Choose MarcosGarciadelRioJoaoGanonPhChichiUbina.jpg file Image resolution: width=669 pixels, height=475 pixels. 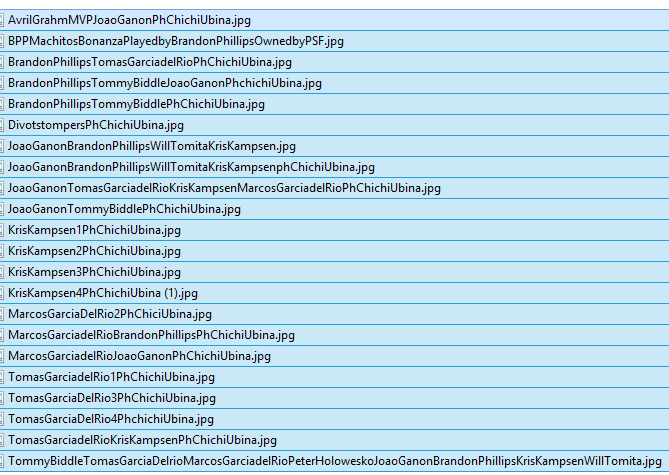click(x=139, y=356)
